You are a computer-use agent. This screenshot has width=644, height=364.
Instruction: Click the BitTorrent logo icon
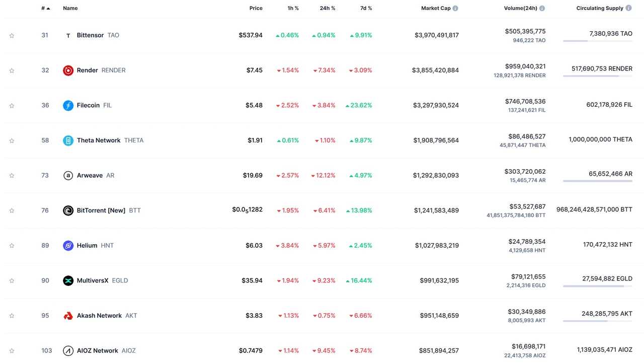coord(68,210)
